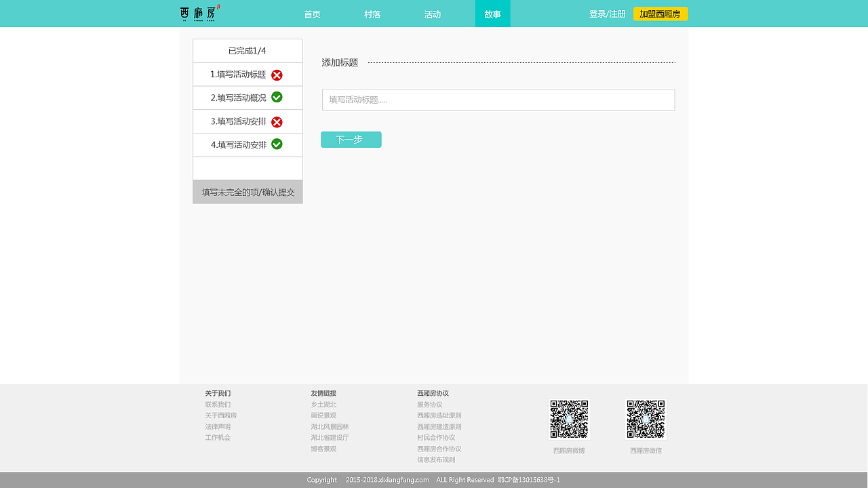This screenshot has height=488, width=868.
Task: Open the 西厢房合作协议 footer link
Action: coord(439,449)
